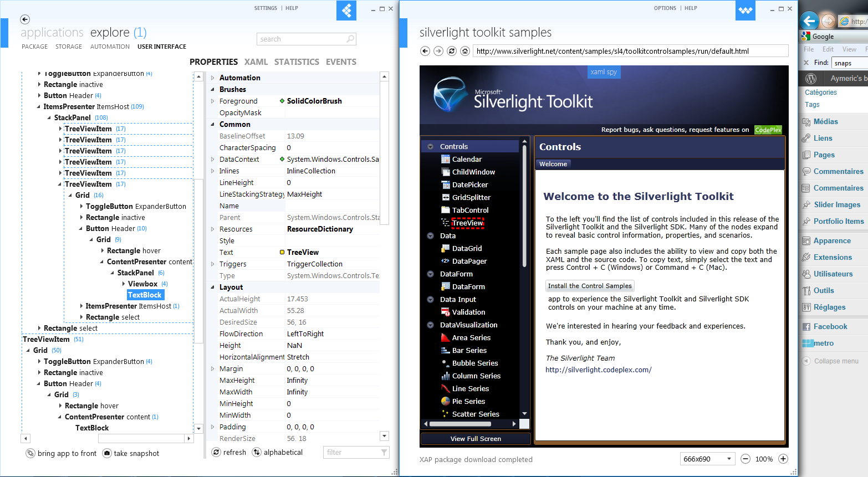Click the blue XAML Spy logo in the explore window

tap(346, 11)
